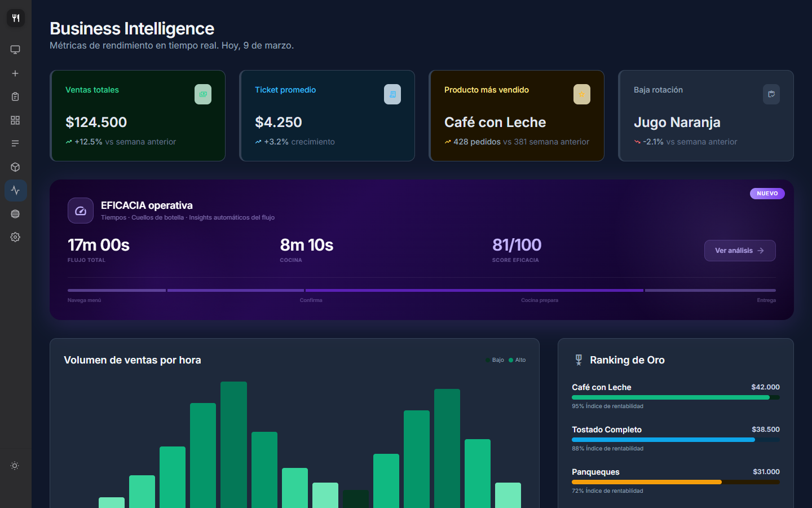Image resolution: width=812 pixels, height=508 pixels.
Task: Click the Confirma flow label
Action: pyautogui.click(x=311, y=300)
